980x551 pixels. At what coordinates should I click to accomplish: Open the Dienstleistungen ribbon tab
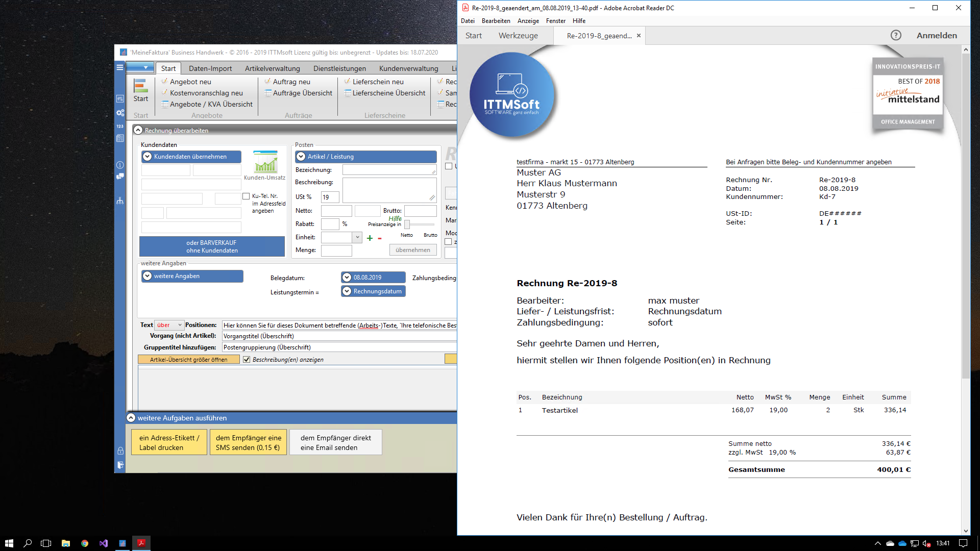pyautogui.click(x=339, y=68)
